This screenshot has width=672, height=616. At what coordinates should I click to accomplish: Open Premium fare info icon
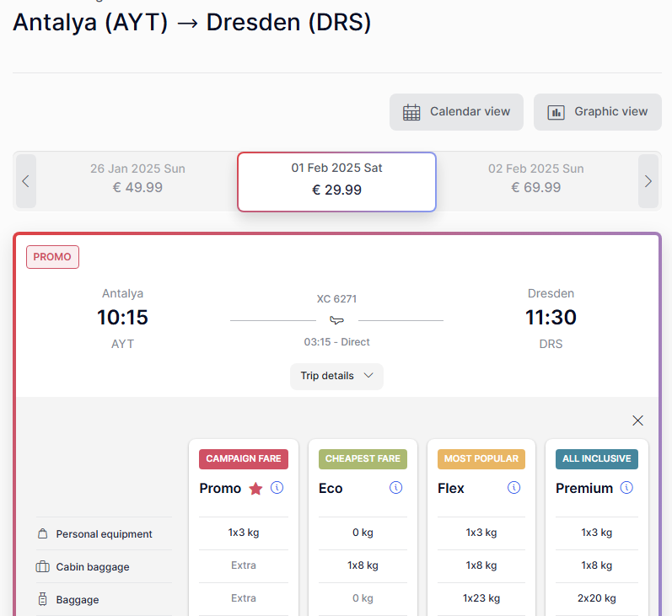tap(626, 487)
